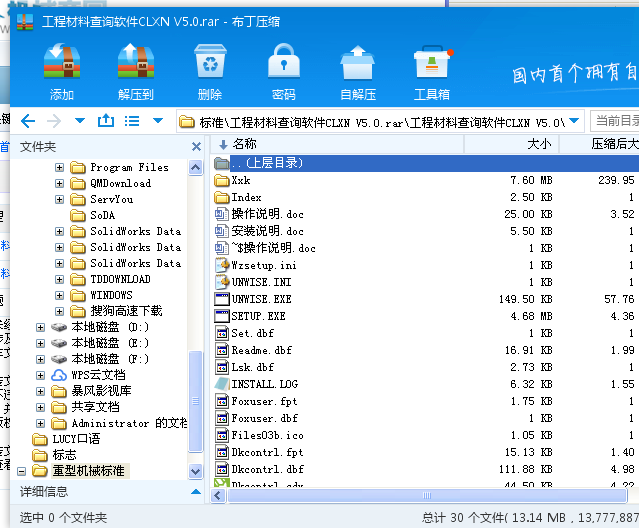Select the Index folder icon
Screen dimensions: 639x528
click(x=222, y=198)
